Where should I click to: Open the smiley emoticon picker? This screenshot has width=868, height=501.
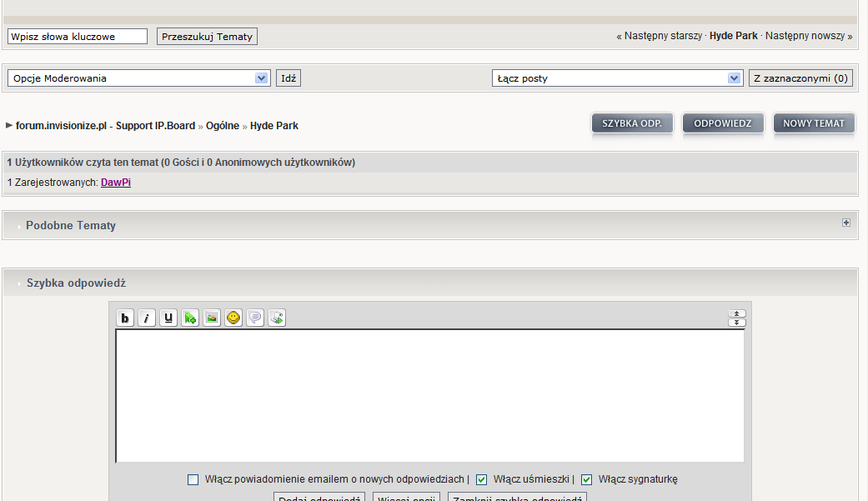233,318
